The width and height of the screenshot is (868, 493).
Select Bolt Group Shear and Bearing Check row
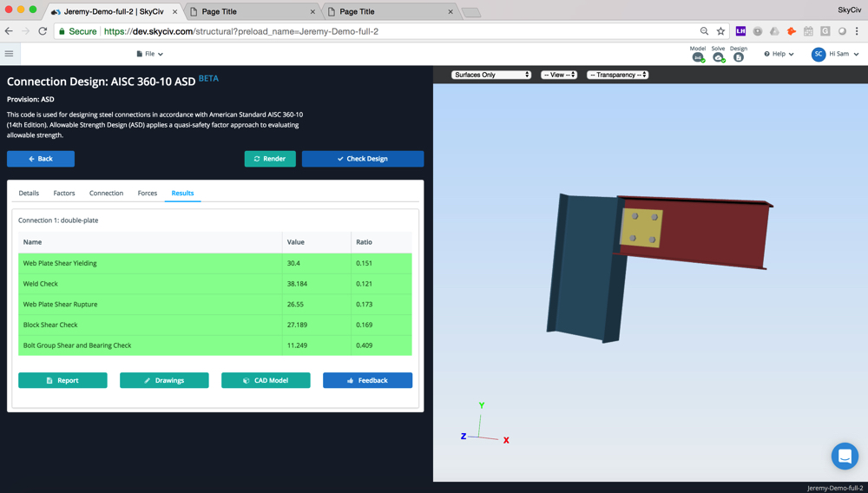point(215,345)
